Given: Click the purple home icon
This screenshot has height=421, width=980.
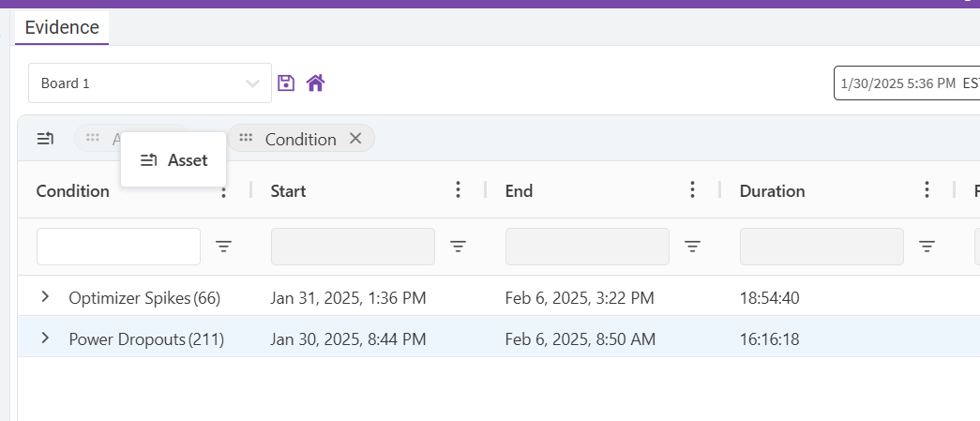Looking at the screenshot, I should tap(315, 83).
